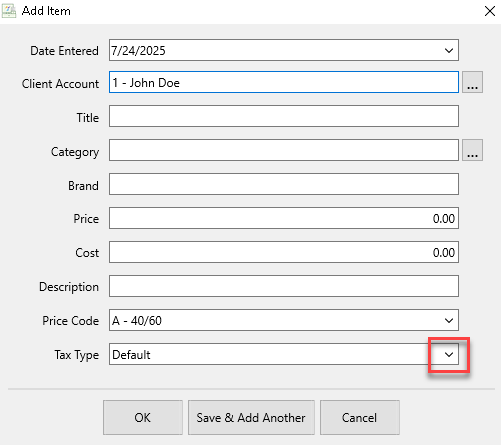Viewport: 501px width, 445px height.
Task: Select the Tax Type combo box showing Default
Action: coord(284,354)
